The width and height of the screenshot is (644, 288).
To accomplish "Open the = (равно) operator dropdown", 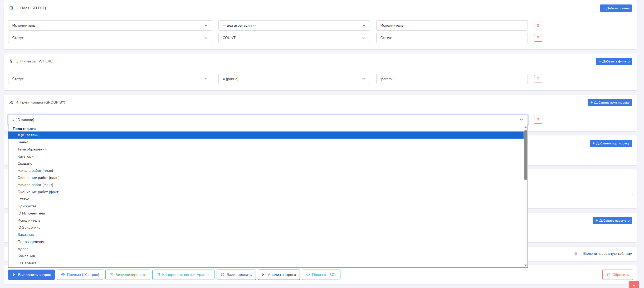I will (x=294, y=79).
